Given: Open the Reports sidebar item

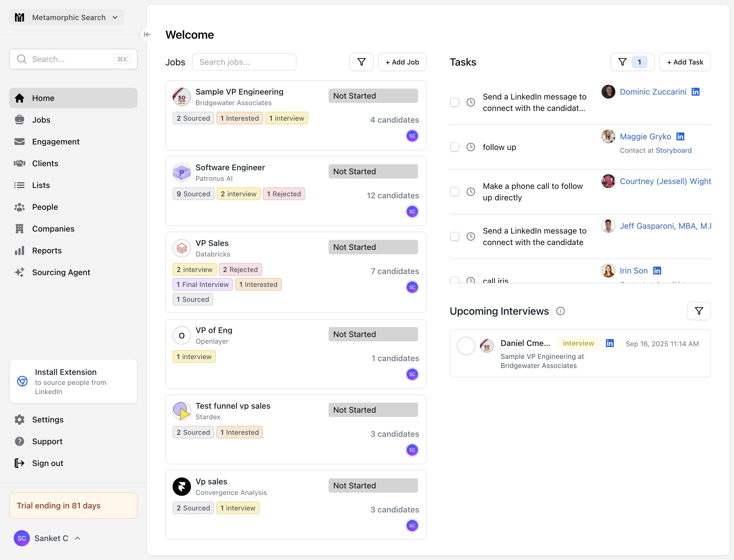Looking at the screenshot, I should pos(47,251).
